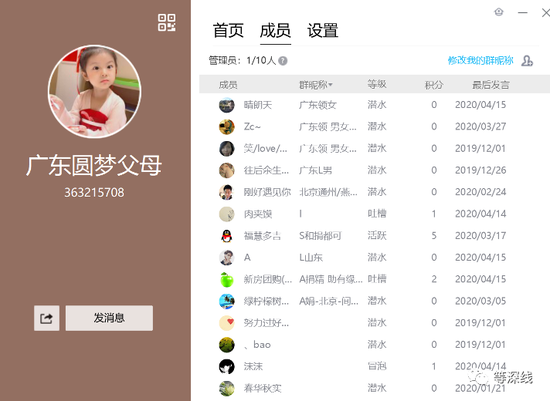Image resolution: width=550 pixels, height=401 pixels.
Task: Click avatar of member 沫沫
Action: [x=227, y=367]
